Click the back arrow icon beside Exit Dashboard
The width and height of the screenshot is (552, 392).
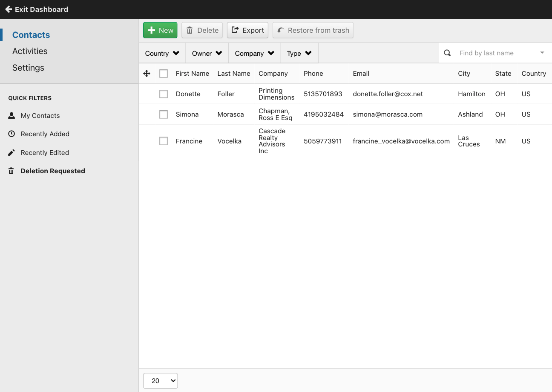(8, 9)
